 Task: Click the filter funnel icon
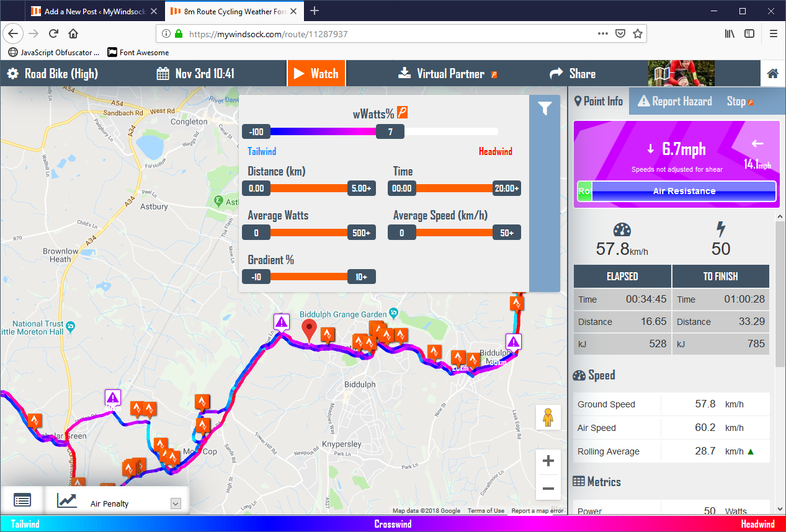pyautogui.click(x=544, y=109)
